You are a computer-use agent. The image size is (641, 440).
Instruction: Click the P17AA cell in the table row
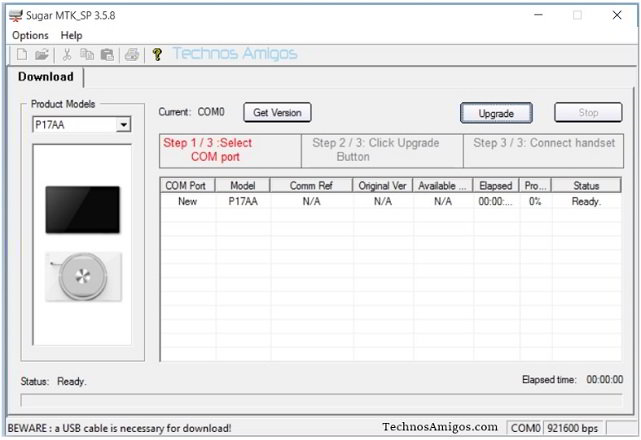pyautogui.click(x=243, y=201)
